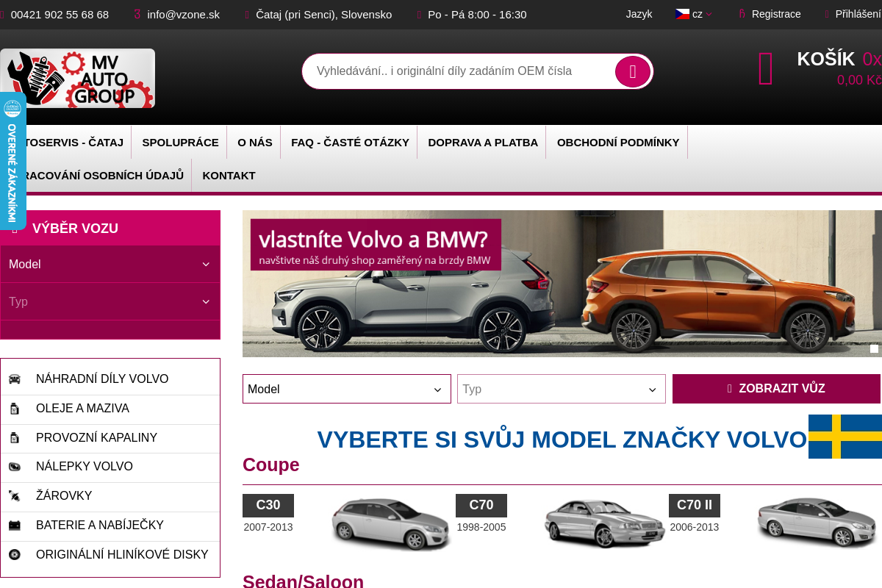The height and width of the screenshot is (588, 882).
Task: Click the battery icon for Baterie a nabíječky
Action: point(15,526)
